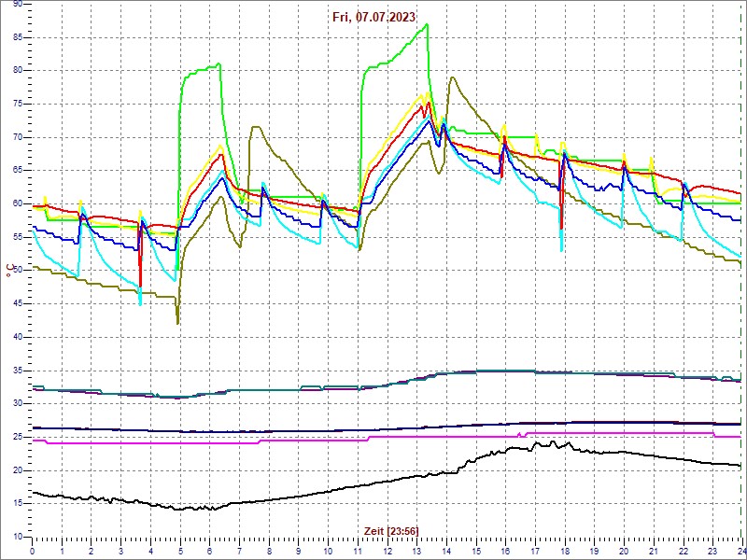Click the 80 mark on temperature axis
Image resolution: width=747 pixels, height=560 pixels.
click(17, 71)
